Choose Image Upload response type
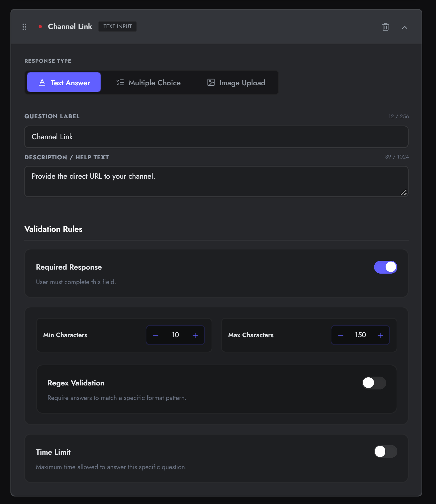 click(236, 83)
